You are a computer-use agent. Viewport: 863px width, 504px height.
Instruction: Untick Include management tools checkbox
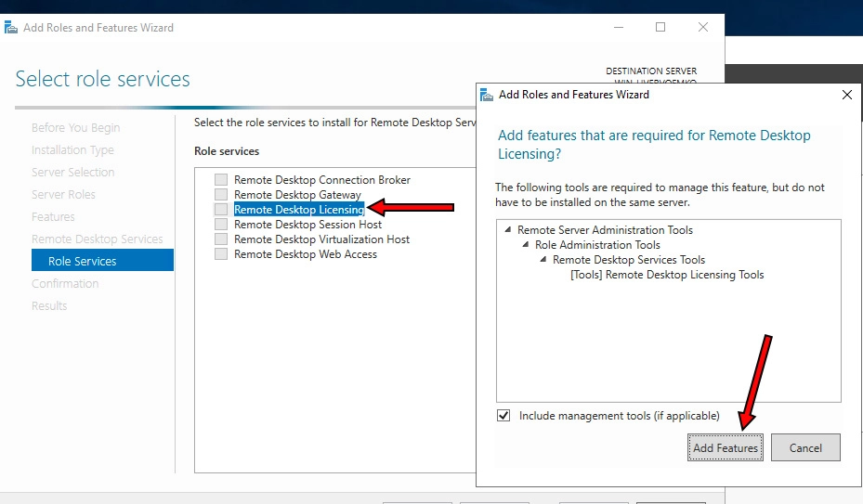point(503,416)
